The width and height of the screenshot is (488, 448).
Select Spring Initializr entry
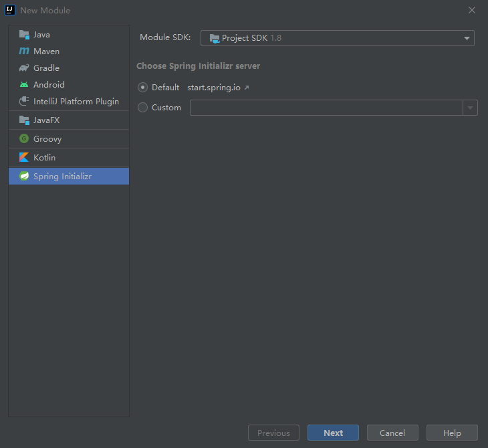coord(69,176)
